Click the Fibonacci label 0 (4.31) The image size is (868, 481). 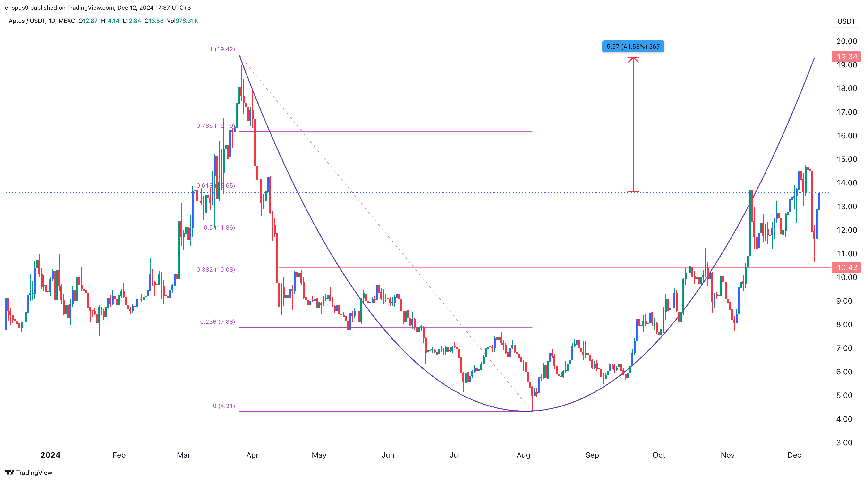pyautogui.click(x=224, y=406)
